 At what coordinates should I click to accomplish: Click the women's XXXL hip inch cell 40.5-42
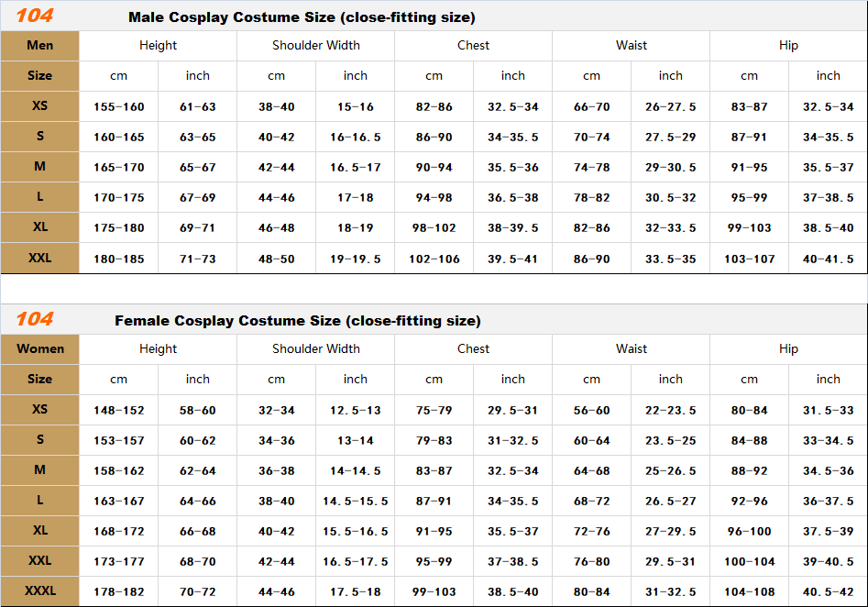tap(828, 592)
